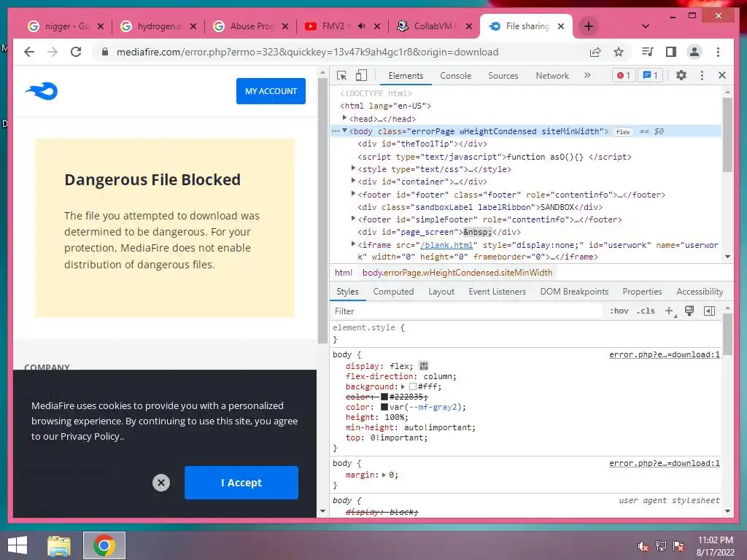Image resolution: width=747 pixels, height=560 pixels.
Task: Expand the footer id footer node
Action: pos(353,192)
